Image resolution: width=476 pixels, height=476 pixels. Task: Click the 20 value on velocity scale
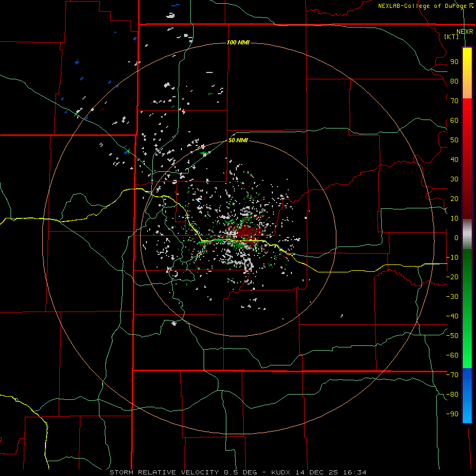point(454,198)
